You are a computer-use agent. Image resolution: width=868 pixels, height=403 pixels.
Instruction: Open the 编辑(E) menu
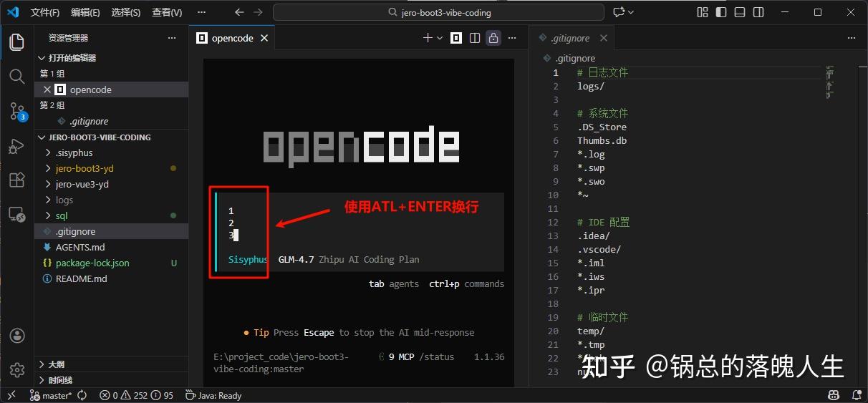[85, 12]
